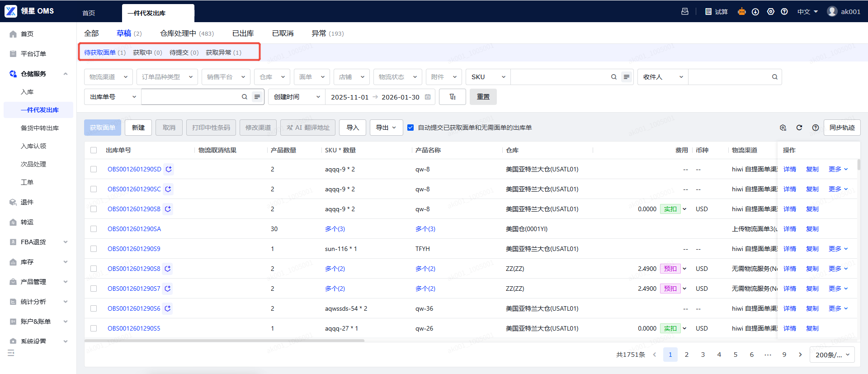Click the calendar icon in date range field
The width and height of the screenshot is (868, 374).
[x=428, y=97]
